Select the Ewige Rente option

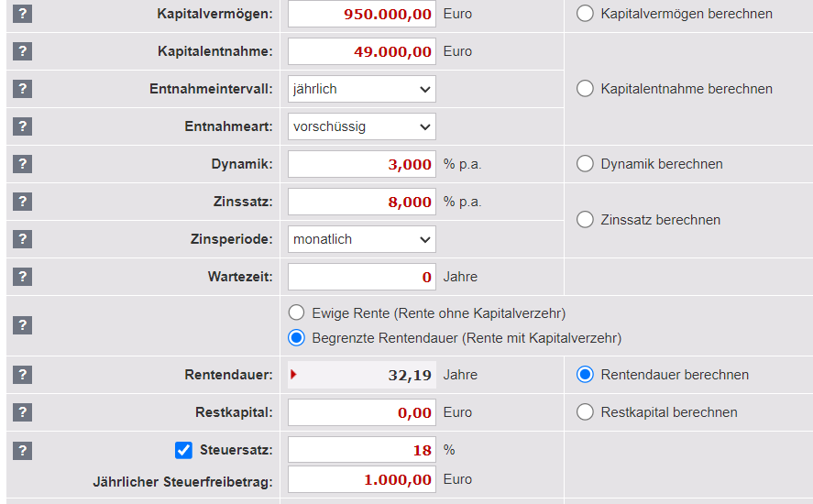(296, 312)
